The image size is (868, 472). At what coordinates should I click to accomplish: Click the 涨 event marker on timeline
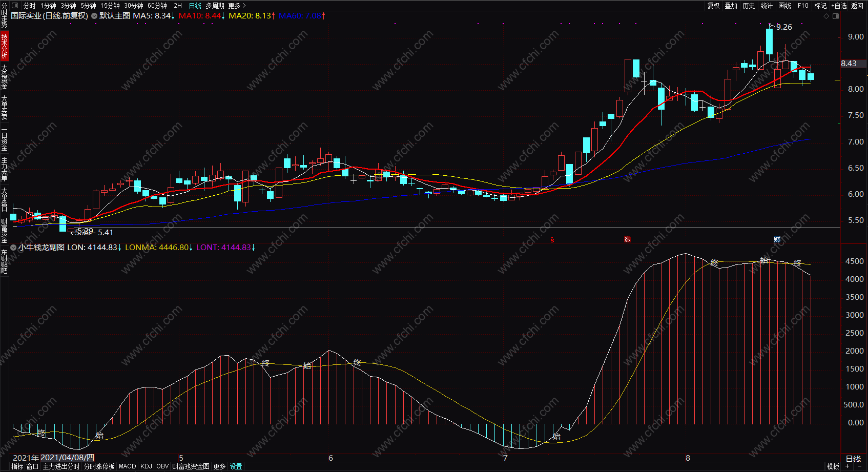[627, 240]
